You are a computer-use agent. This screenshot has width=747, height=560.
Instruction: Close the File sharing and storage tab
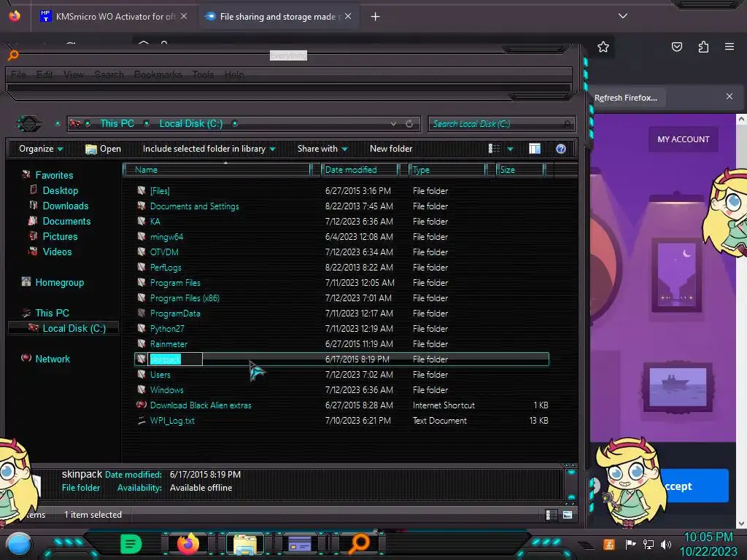[348, 16]
